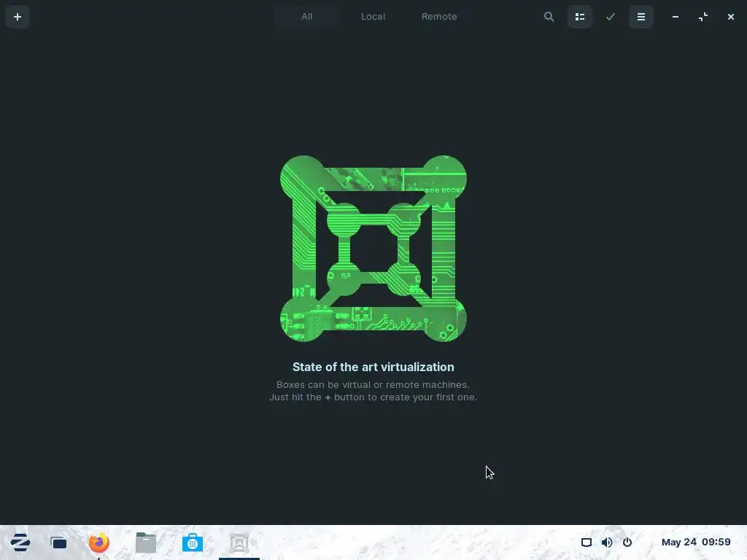
Task: Click the Boxes icon in taskbar
Action: point(239,542)
